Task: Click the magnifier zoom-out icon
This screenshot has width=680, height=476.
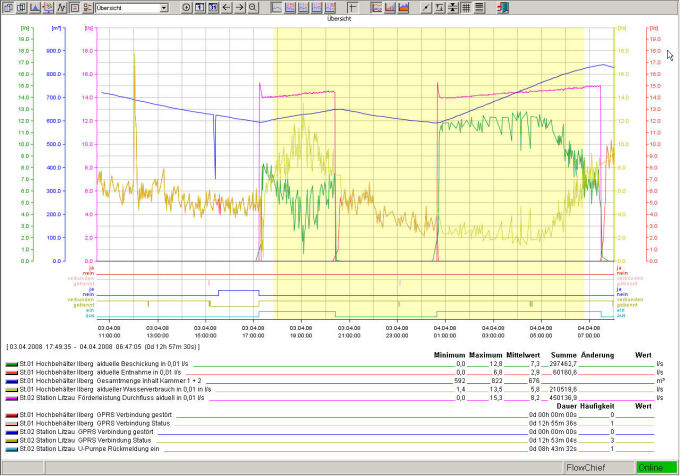Action: click(x=253, y=7)
